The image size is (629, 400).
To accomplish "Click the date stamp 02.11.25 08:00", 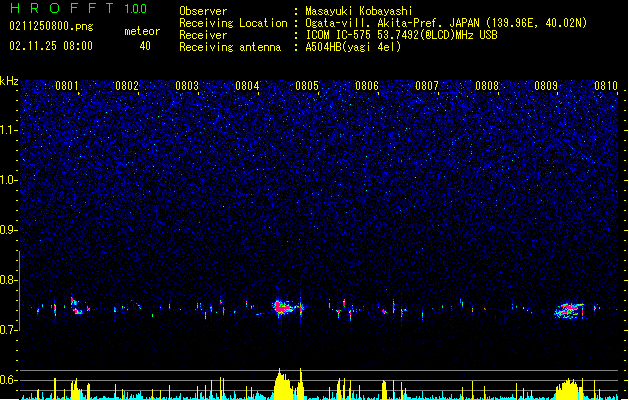I will [51, 46].
